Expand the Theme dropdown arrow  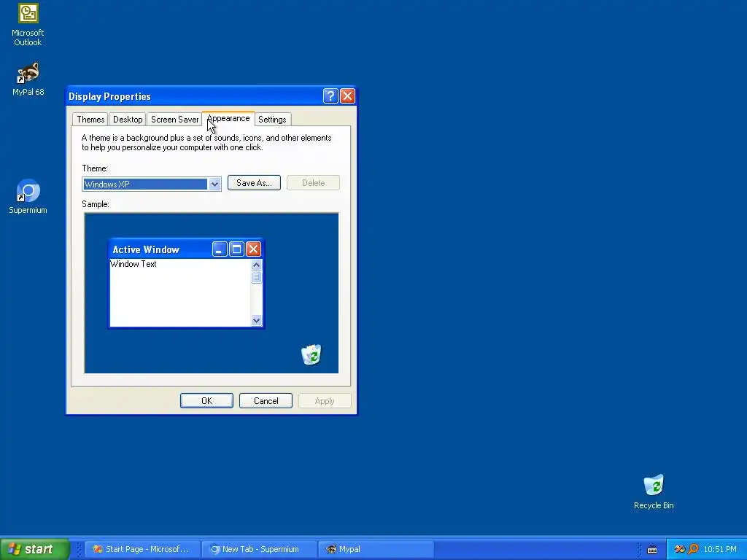point(214,184)
